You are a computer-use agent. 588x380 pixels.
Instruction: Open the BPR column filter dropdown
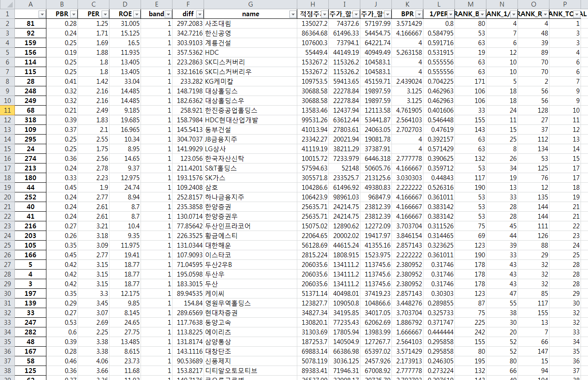click(419, 14)
